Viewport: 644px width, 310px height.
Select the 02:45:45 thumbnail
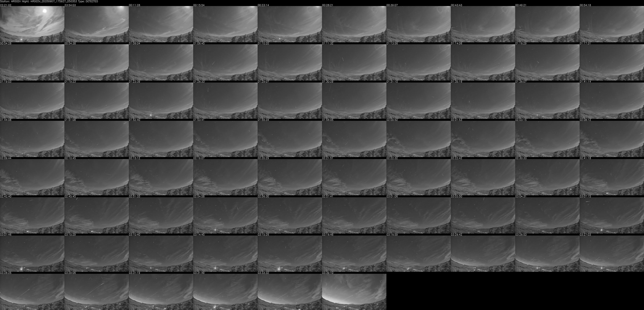coord(97,215)
